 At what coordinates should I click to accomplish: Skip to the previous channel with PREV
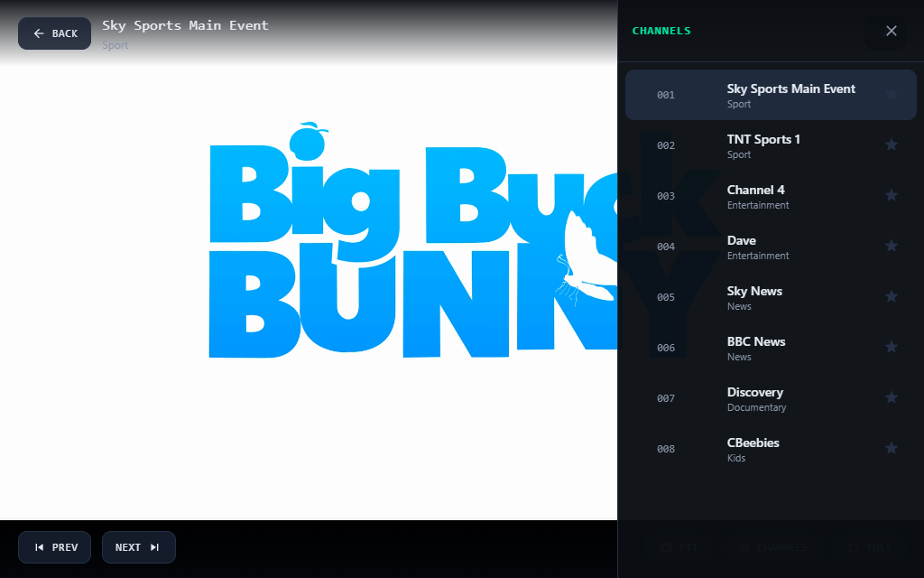pyautogui.click(x=54, y=547)
